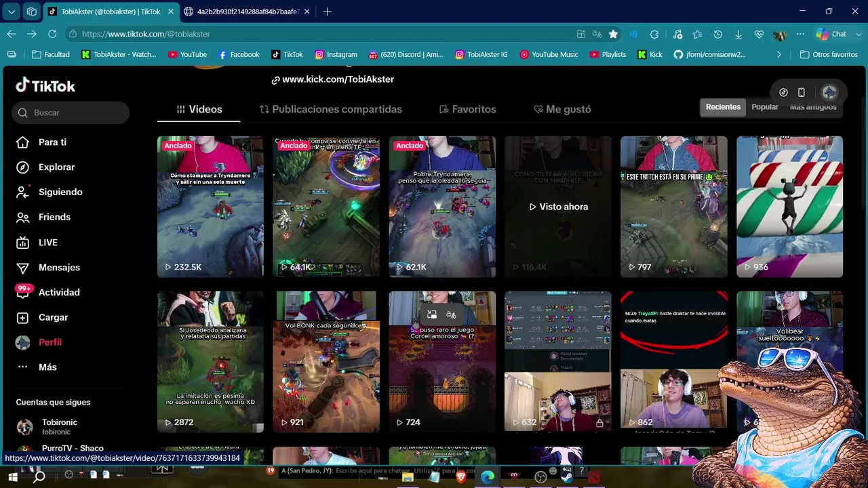
Task: Open the Josedeodo video with 2872 views
Action: click(210, 362)
